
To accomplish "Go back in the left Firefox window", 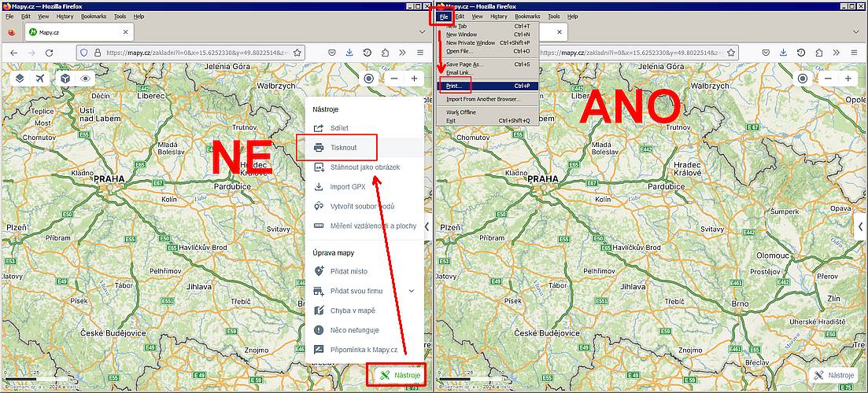I will click(14, 53).
